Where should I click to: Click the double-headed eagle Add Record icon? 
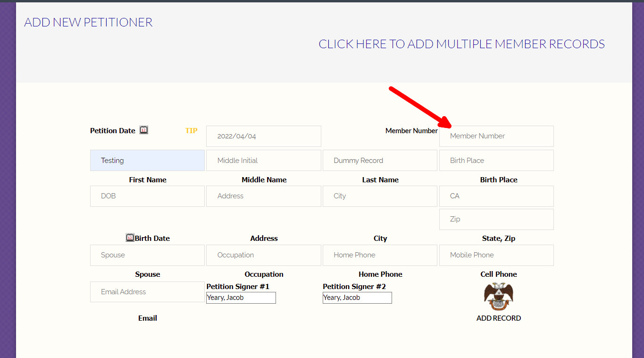(498, 296)
